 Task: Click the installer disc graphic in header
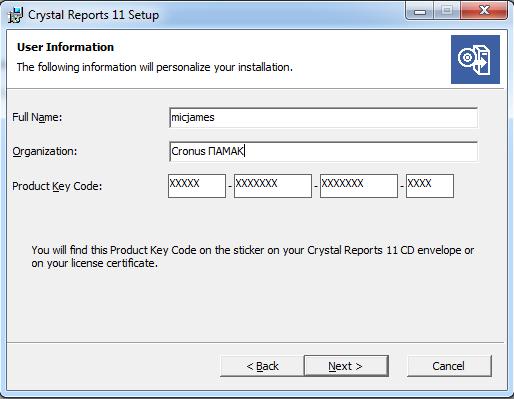pyautogui.click(x=475, y=59)
